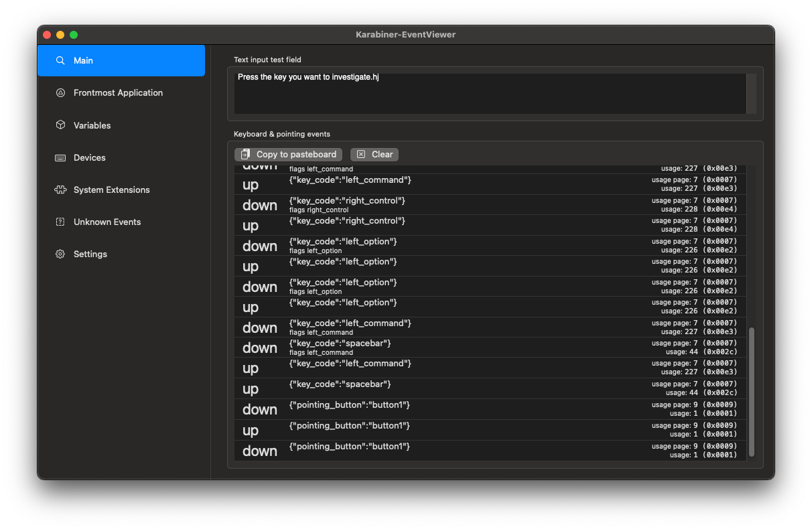Image resolution: width=812 pixels, height=529 pixels.
Task: Open Unknown Events section
Action: pos(121,222)
